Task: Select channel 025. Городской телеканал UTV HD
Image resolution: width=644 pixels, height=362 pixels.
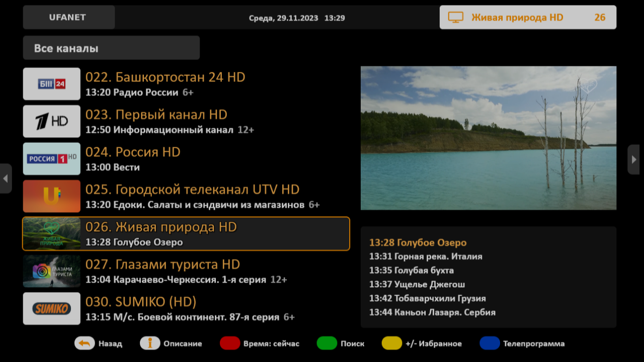Action: pos(186,196)
